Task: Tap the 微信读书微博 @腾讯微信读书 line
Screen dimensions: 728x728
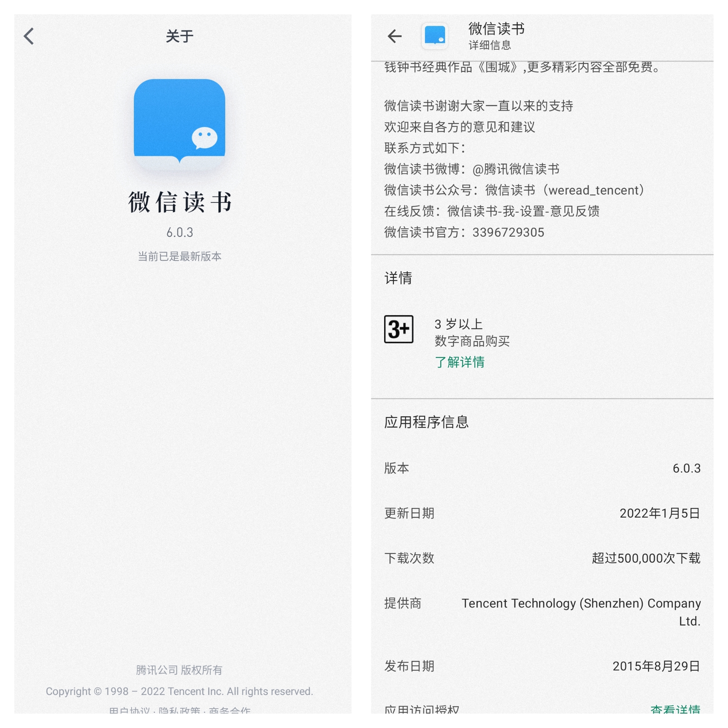Action: pyautogui.click(x=472, y=169)
